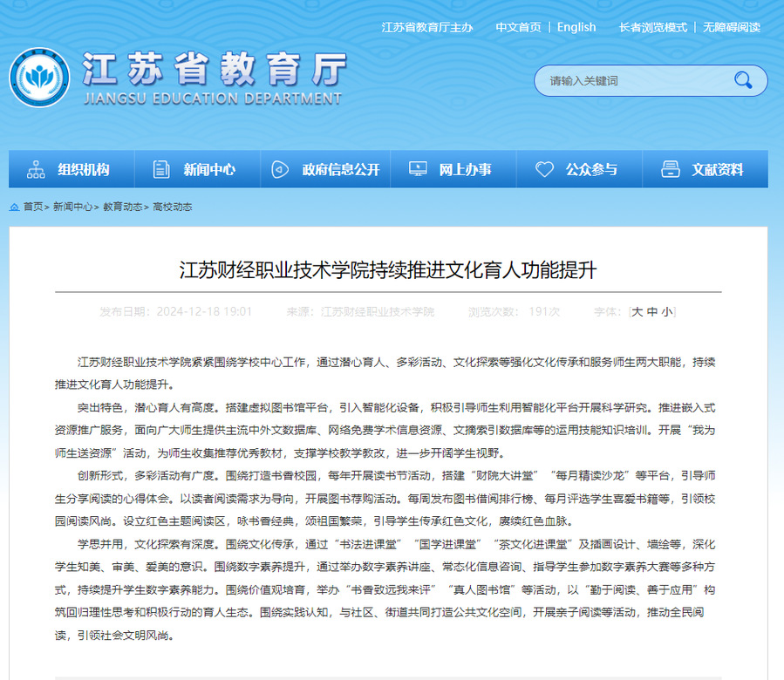Viewport: 784px width, 680px height.
Task: Click the 江苏省教育厅 site title
Action: tap(215, 69)
